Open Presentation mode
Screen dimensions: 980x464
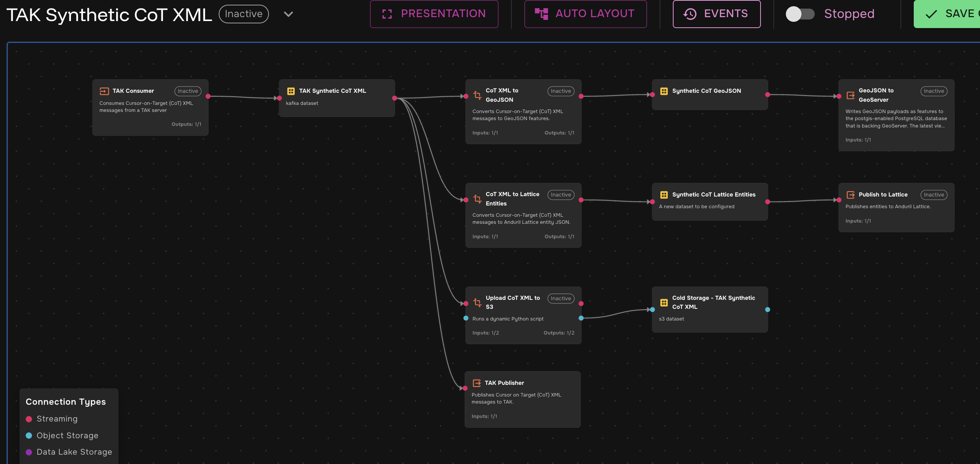pos(434,14)
